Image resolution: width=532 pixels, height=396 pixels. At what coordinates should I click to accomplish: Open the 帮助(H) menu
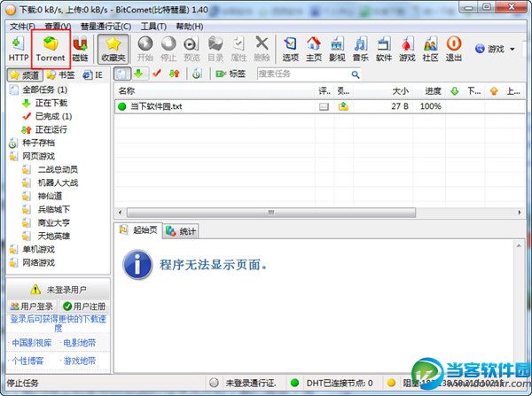pyautogui.click(x=190, y=27)
